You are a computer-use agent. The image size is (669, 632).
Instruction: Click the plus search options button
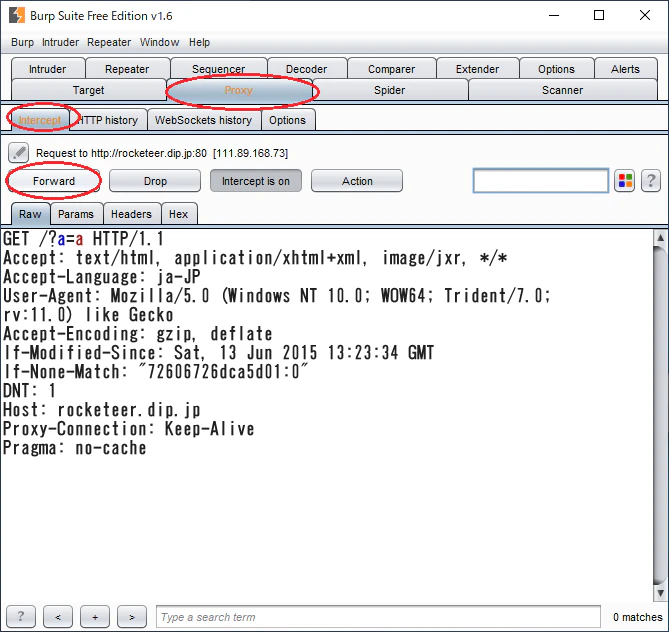pyautogui.click(x=95, y=617)
